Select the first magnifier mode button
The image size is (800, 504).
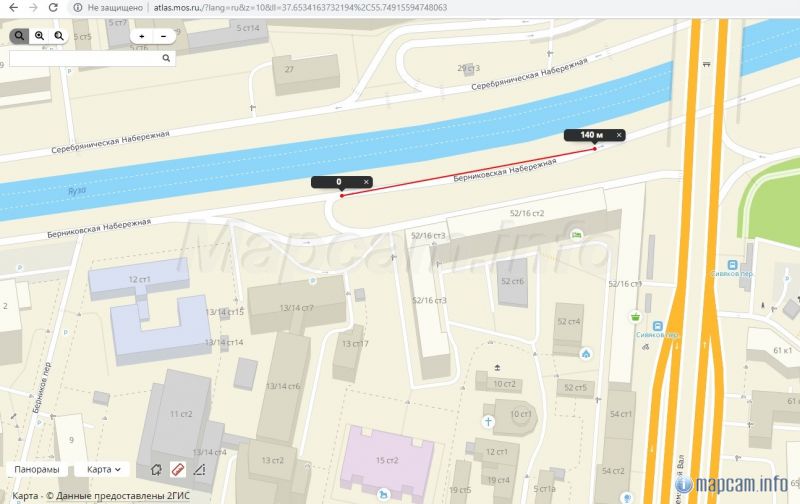pyautogui.click(x=19, y=36)
